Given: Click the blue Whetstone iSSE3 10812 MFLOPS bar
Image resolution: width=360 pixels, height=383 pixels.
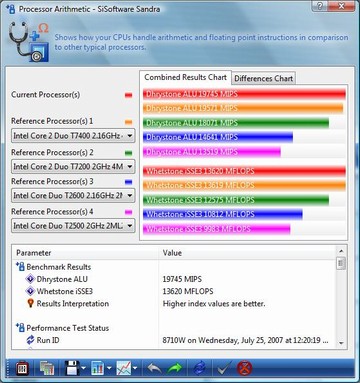Looking at the screenshot, I should 223,214.
